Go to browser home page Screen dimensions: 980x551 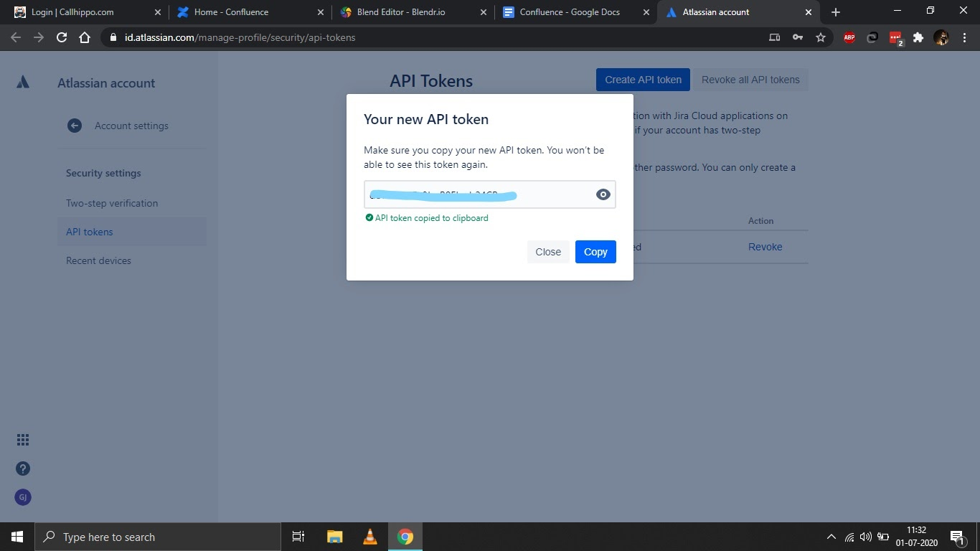pyautogui.click(x=85, y=37)
